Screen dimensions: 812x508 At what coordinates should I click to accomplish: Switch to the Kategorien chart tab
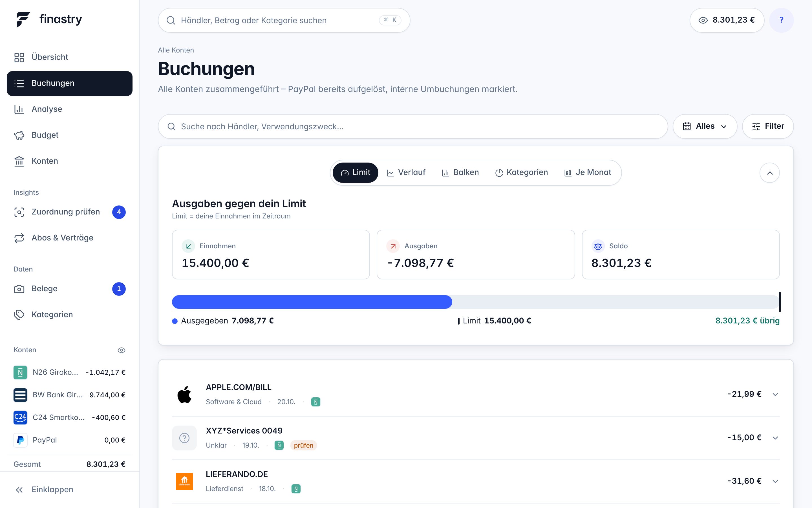(x=521, y=173)
